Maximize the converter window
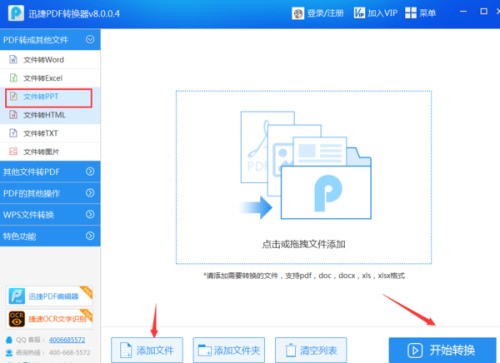This screenshot has width=500, height=363. pos(484,12)
